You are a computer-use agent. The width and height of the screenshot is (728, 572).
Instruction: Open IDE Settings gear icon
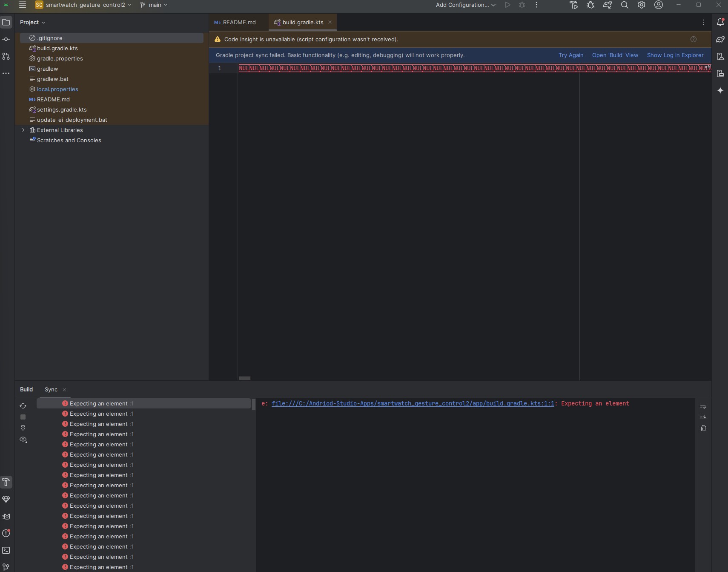click(x=642, y=5)
